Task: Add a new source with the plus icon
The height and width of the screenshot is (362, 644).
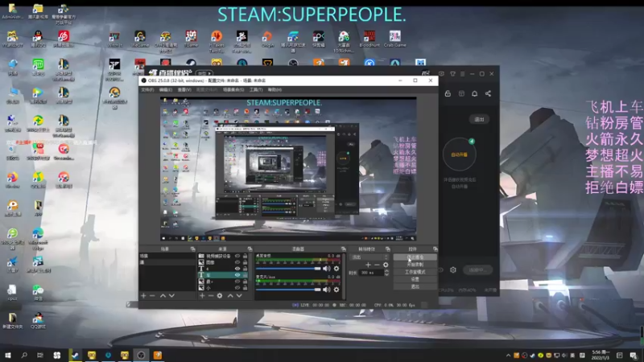Action: [202, 295]
